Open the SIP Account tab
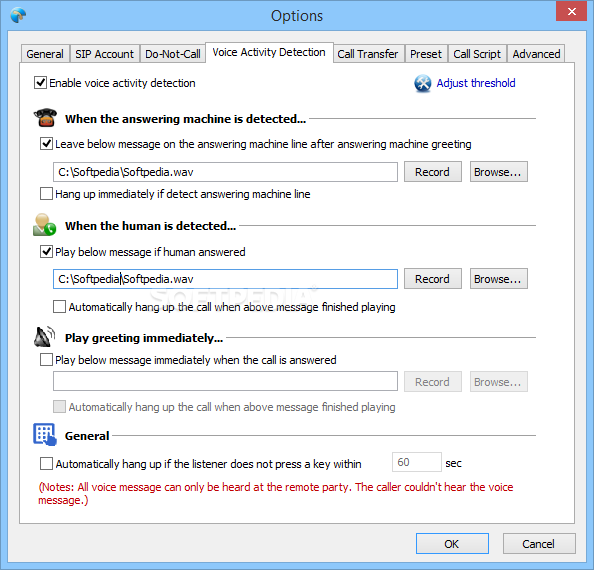Viewport: 594px width, 570px height. pyautogui.click(x=105, y=54)
